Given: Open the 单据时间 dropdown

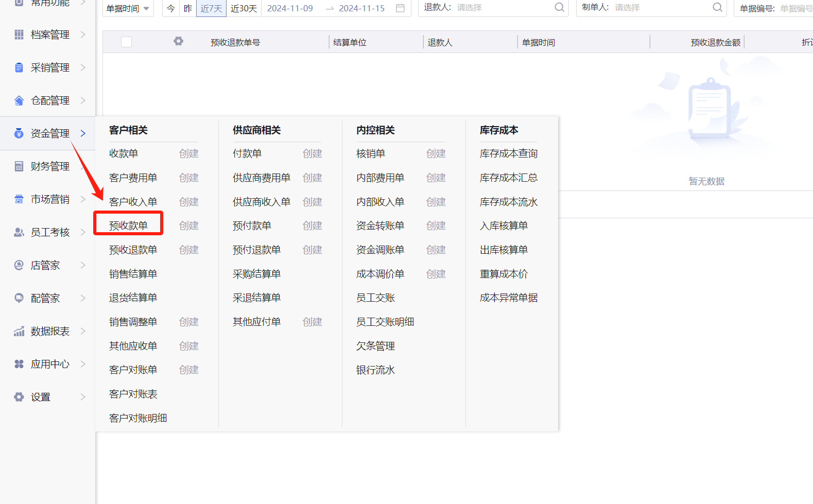Looking at the screenshot, I should pyautogui.click(x=128, y=8).
